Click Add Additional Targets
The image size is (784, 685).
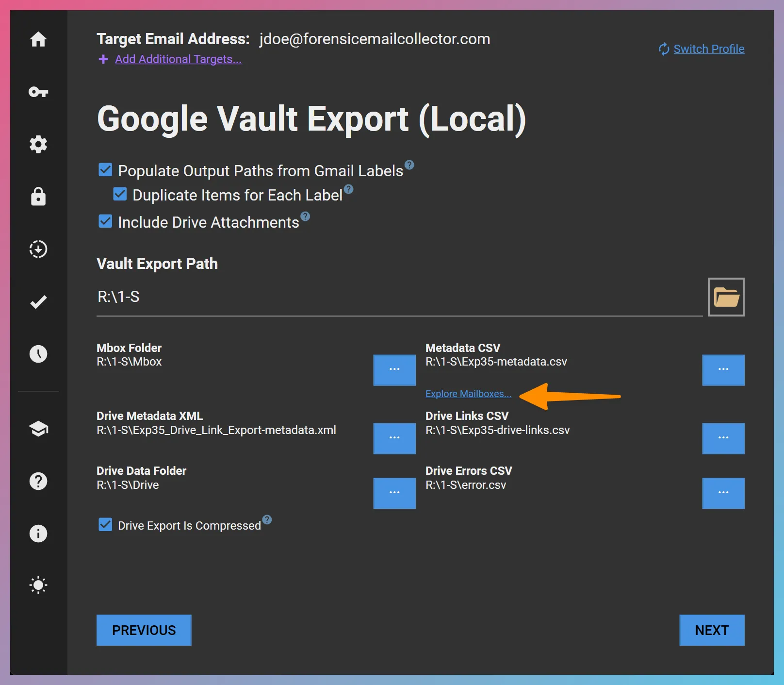[178, 59]
